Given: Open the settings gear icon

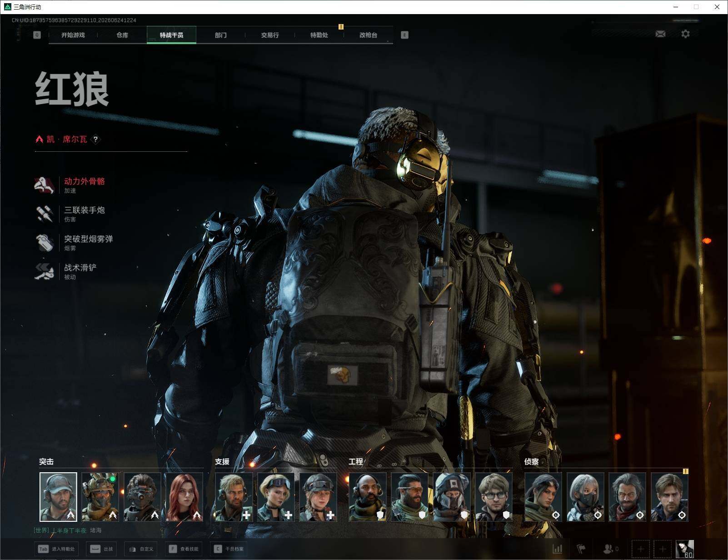Looking at the screenshot, I should tap(685, 34).
